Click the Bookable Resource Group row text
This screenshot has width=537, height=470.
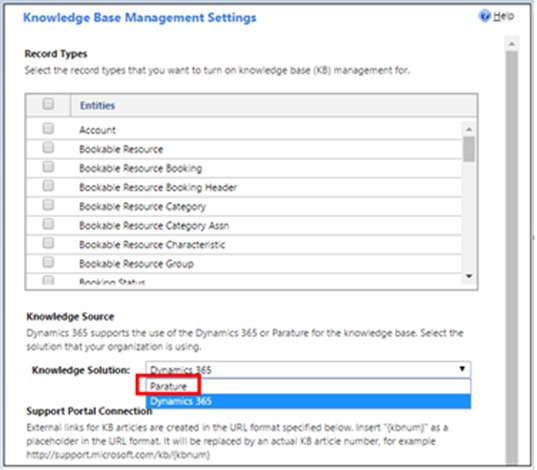pyautogui.click(x=136, y=264)
